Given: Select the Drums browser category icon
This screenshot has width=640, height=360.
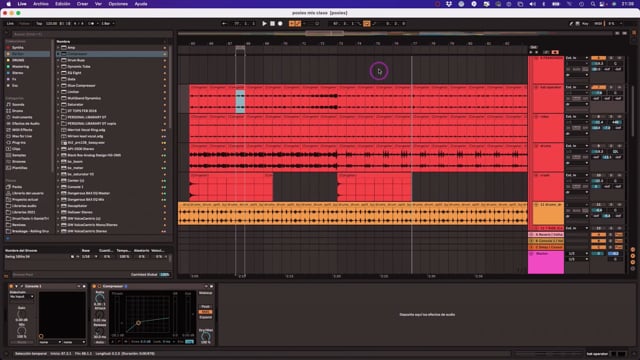Looking at the screenshot, I should [8, 111].
